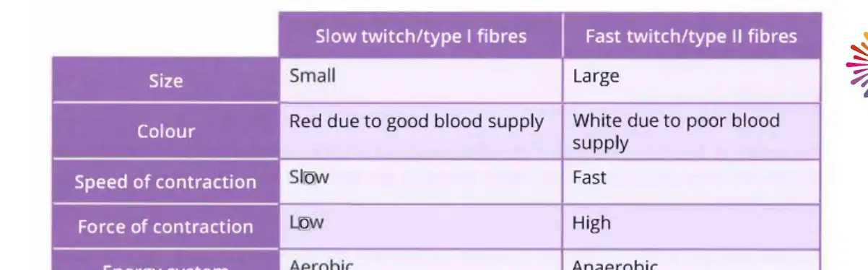Image resolution: width=868 pixels, height=270 pixels.
Task: Select the 'Slow twitch/type I fibres' column header
Action: click(x=420, y=36)
